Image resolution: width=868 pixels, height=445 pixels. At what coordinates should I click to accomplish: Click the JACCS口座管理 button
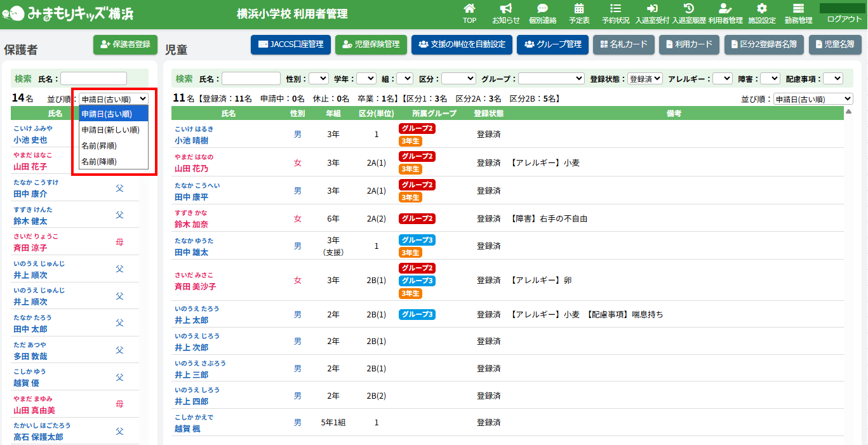pos(291,44)
